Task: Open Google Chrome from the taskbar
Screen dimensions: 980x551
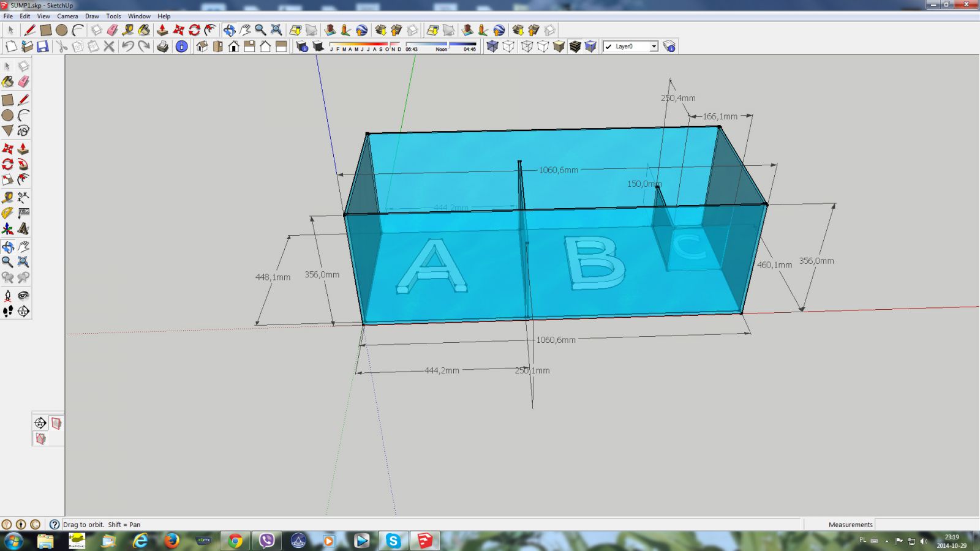Action: (x=235, y=541)
